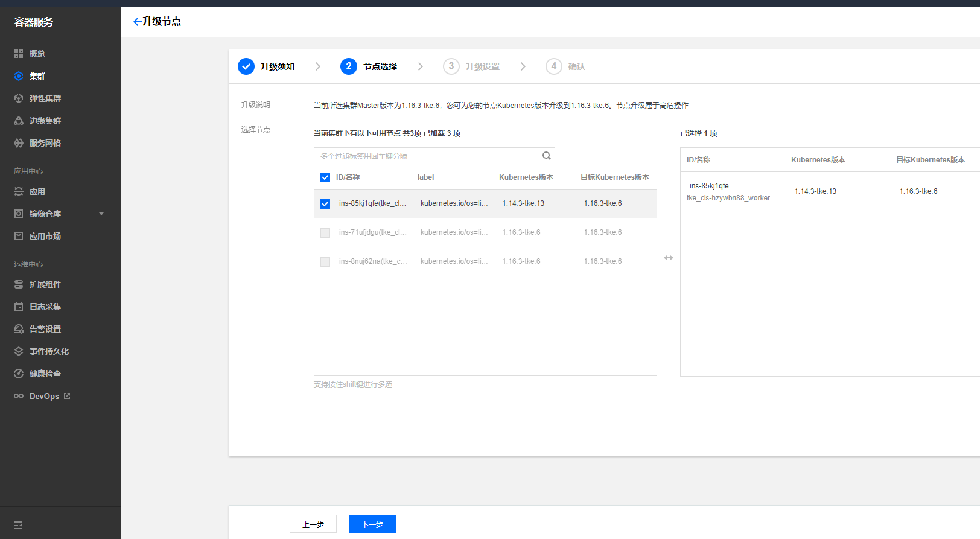The image size is (980, 539).
Task: Click the 升级须知 step label
Action: tap(278, 66)
